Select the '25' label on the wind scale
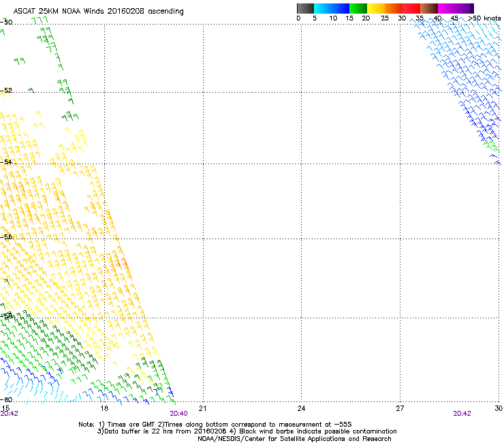 point(385,18)
